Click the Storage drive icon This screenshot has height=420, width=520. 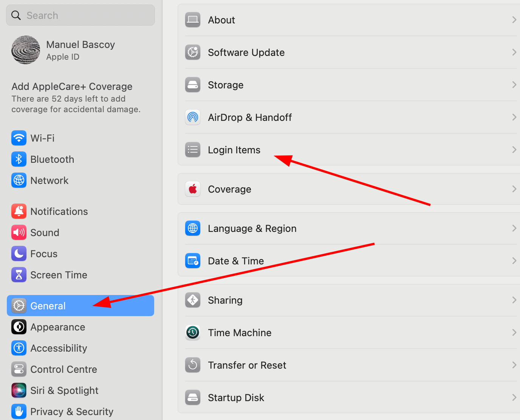[193, 85]
